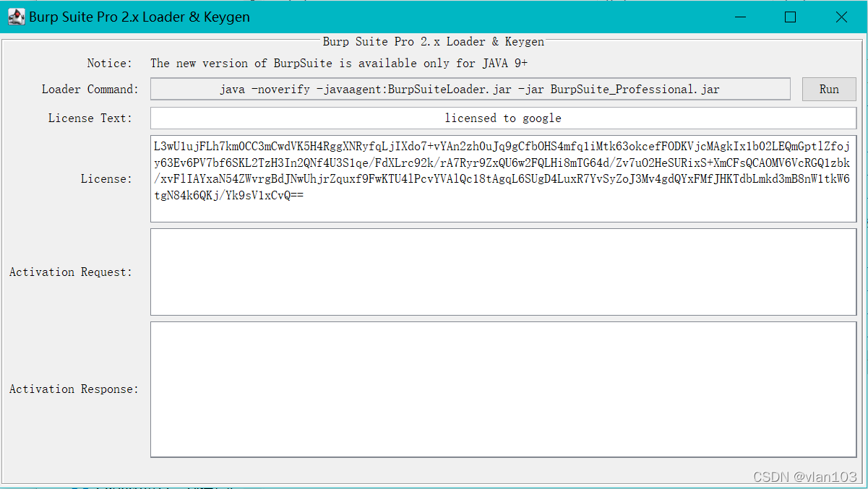Screen dimensions: 868x489
Task: Click the Run button
Action: tap(829, 90)
